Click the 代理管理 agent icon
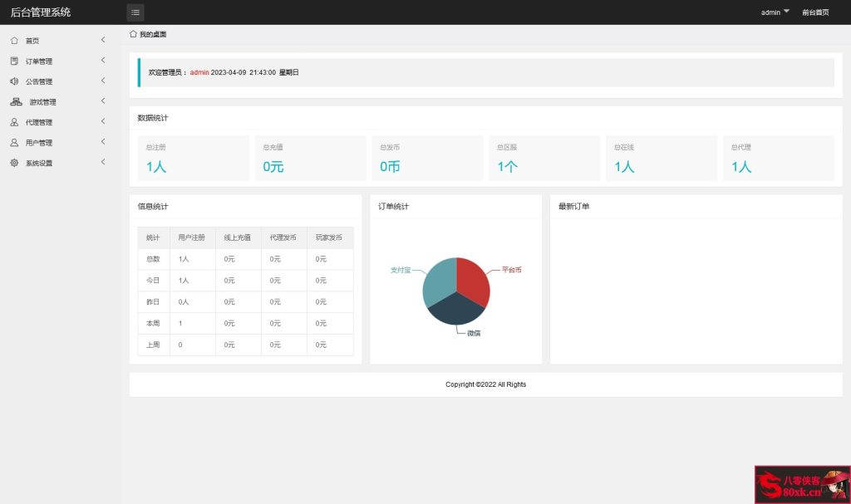 pyautogui.click(x=14, y=122)
